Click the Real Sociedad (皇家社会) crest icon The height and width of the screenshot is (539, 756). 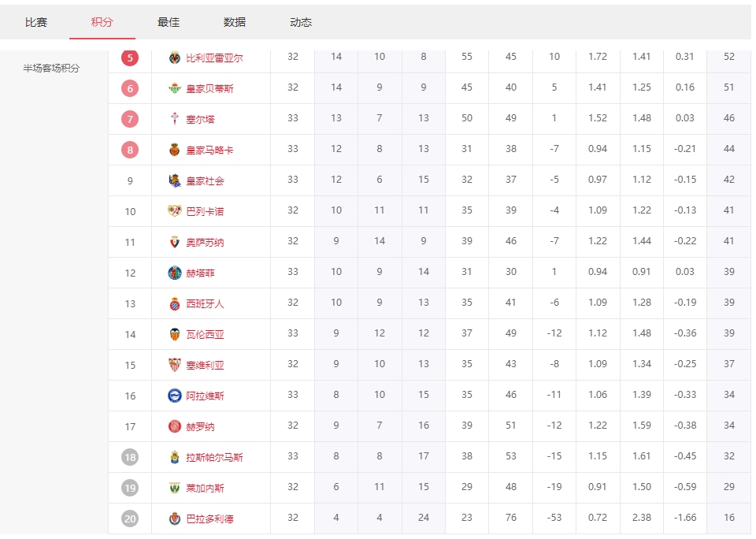[175, 180]
